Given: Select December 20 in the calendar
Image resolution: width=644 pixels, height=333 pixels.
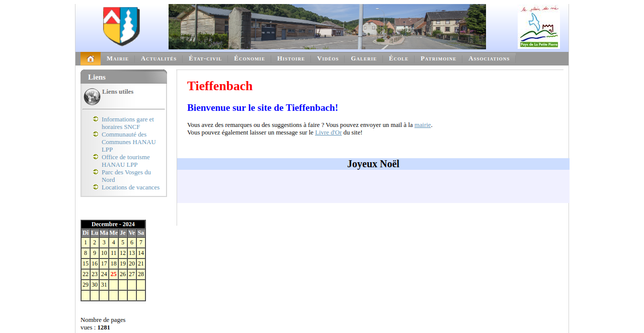Looking at the screenshot, I should (132, 263).
